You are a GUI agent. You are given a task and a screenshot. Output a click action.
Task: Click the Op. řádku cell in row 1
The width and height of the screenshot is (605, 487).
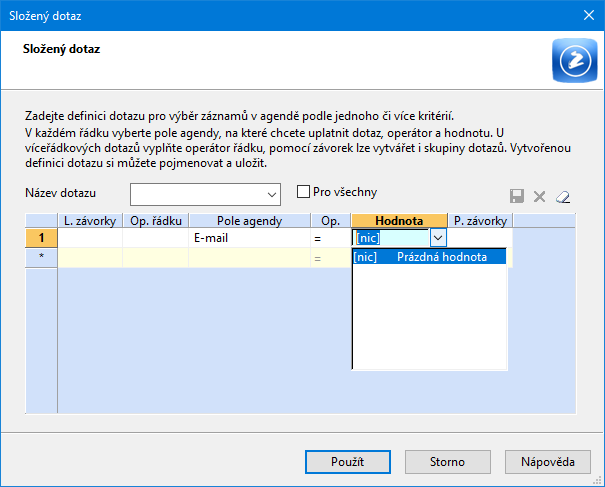pos(156,238)
